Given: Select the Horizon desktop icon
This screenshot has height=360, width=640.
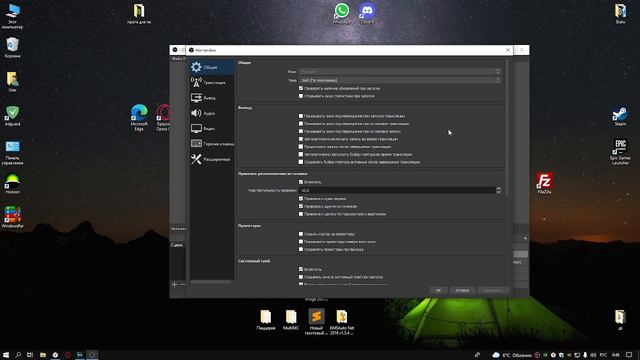Looking at the screenshot, I should [x=12, y=184].
